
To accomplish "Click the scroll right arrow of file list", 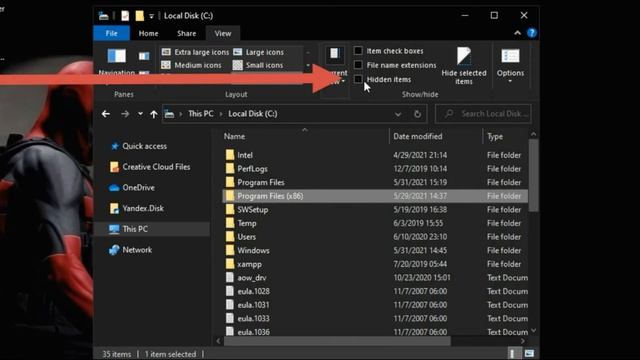I will coord(522,341).
